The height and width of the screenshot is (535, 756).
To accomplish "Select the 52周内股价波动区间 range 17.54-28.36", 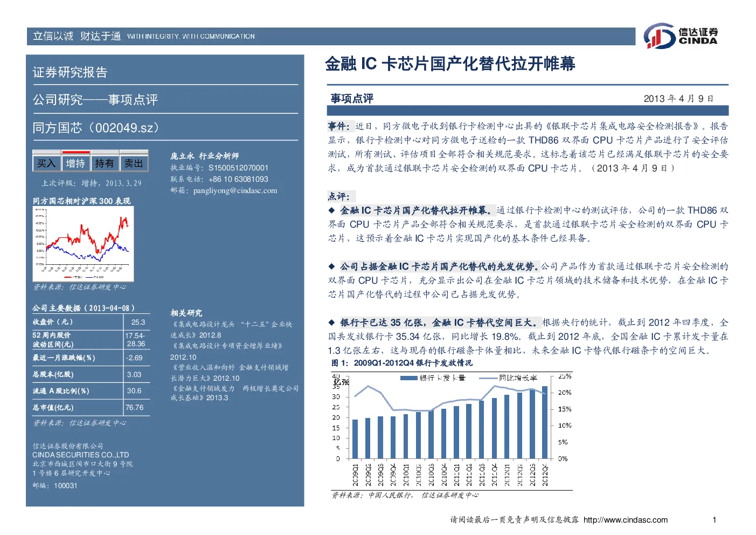I will pos(136,339).
